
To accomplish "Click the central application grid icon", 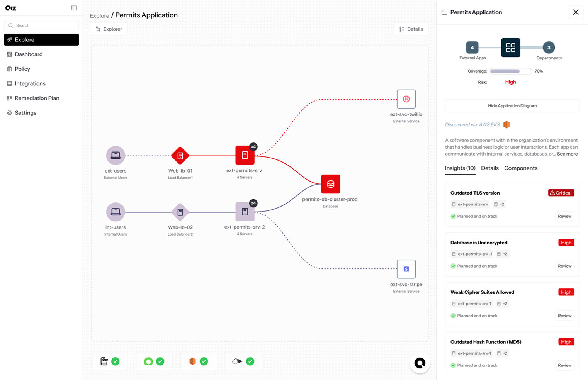I will [511, 47].
